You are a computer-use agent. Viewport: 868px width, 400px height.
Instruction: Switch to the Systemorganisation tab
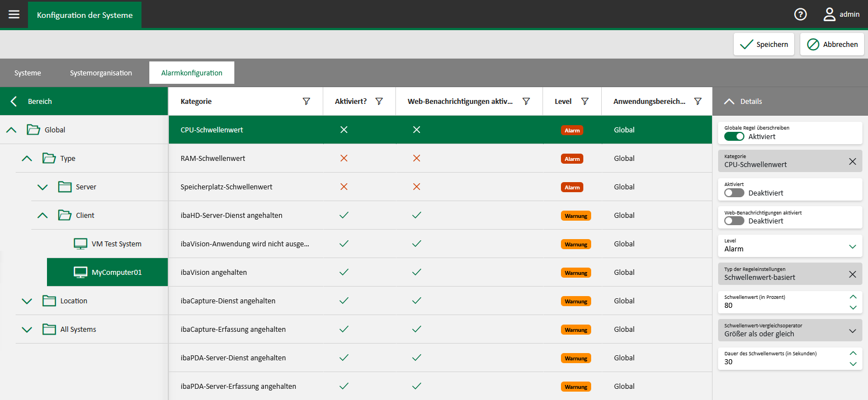tap(101, 73)
